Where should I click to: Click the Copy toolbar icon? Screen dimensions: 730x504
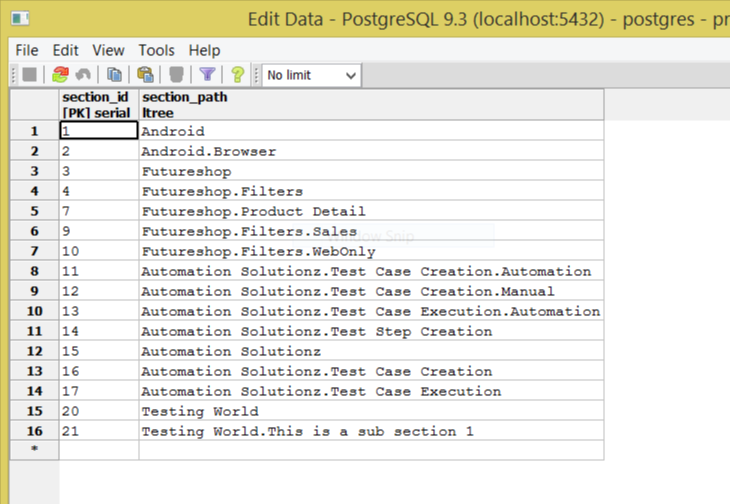pyautogui.click(x=114, y=74)
